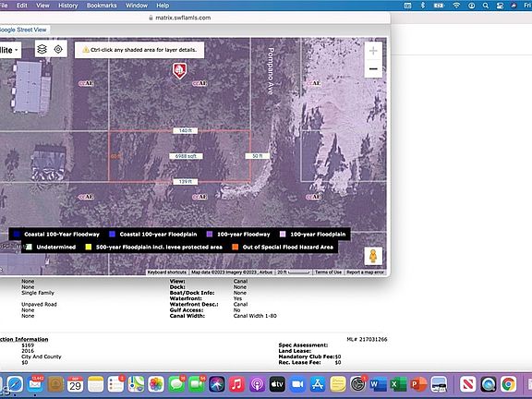The height and width of the screenshot is (399, 532).
Task: Click the 6988 sqft area label
Action: [x=186, y=156]
